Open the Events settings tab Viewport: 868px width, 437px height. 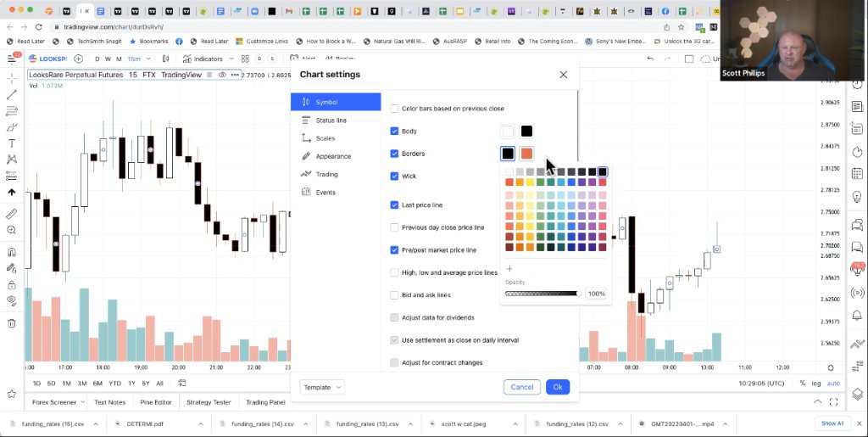tap(336, 192)
